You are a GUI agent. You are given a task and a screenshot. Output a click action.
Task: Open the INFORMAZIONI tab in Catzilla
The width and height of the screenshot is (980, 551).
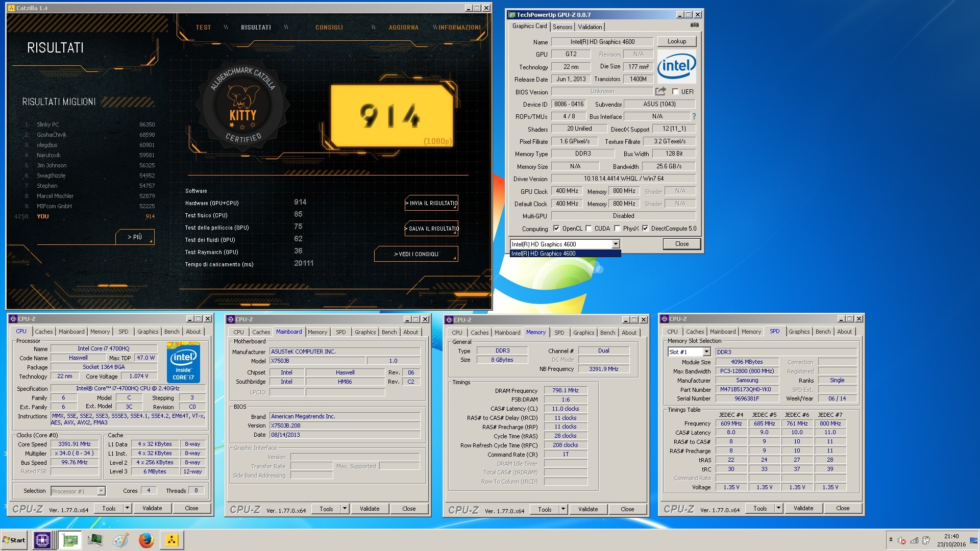[459, 28]
